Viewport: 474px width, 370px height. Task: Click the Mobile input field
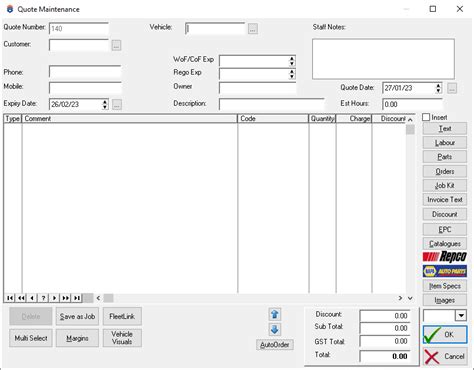[x=85, y=88]
